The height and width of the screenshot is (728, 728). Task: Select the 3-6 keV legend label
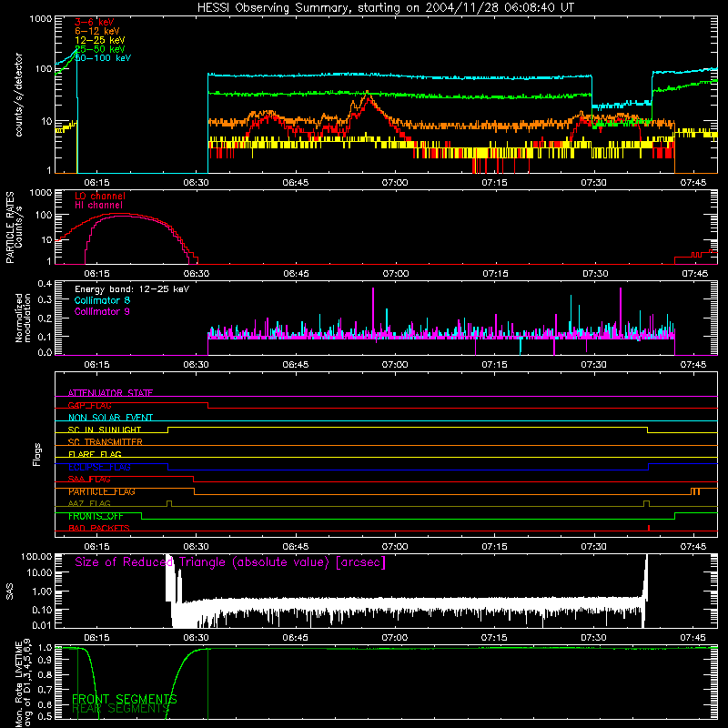(94, 22)
